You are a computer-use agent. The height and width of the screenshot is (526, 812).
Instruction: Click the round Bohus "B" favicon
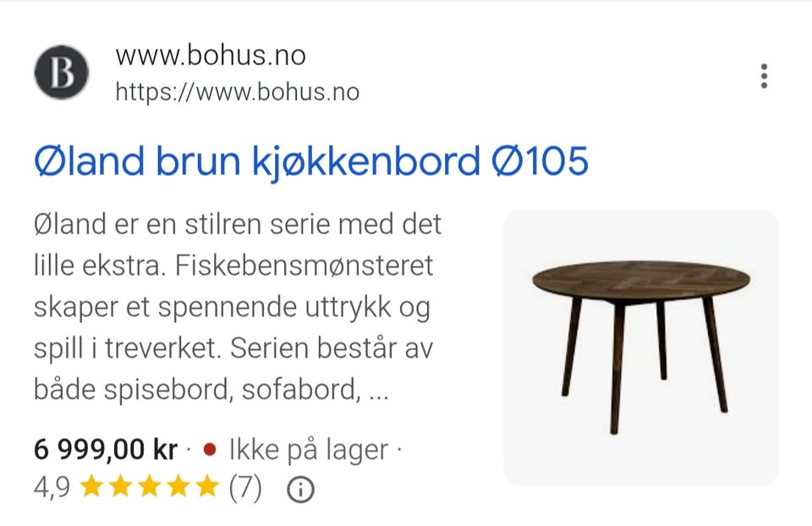62,73
